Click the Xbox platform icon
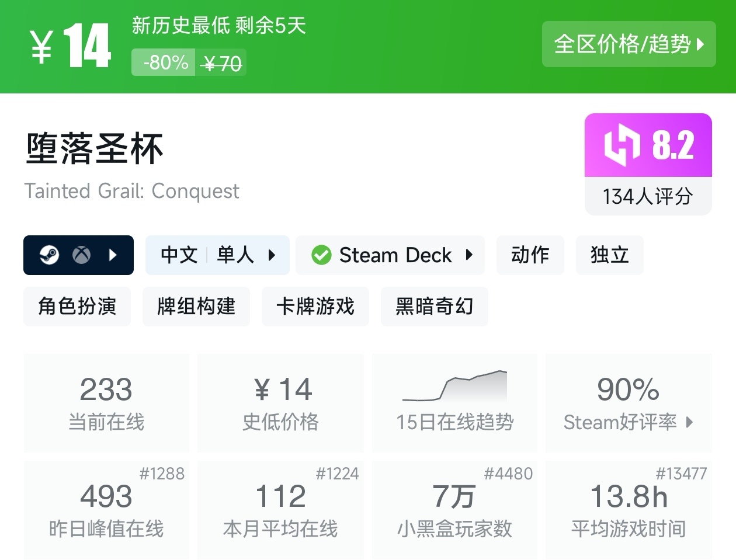736x560 pixels. click(x=81, y=255)
